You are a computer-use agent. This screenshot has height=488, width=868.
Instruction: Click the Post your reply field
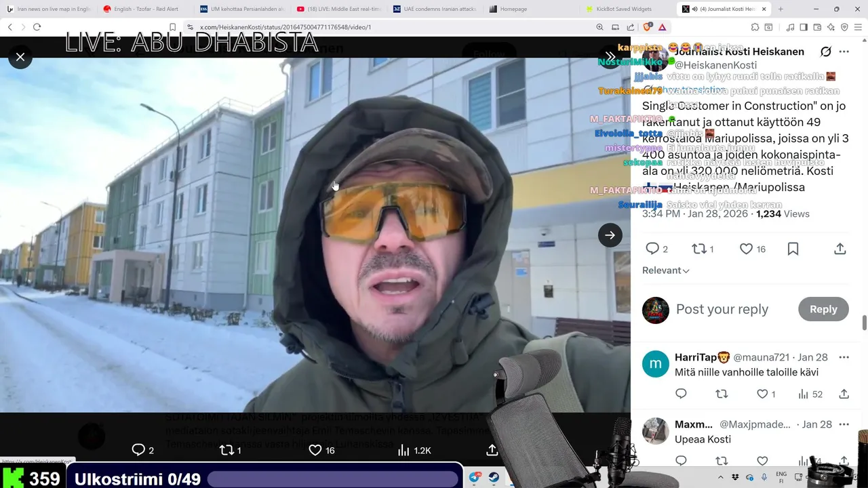tap(722, 309)
